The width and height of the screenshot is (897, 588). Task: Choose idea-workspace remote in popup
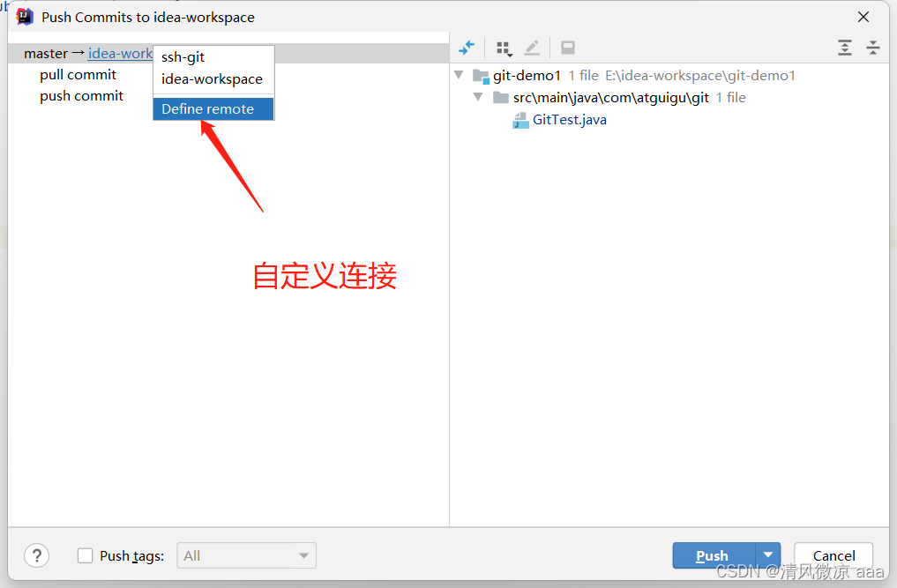(x=213, y=79)
